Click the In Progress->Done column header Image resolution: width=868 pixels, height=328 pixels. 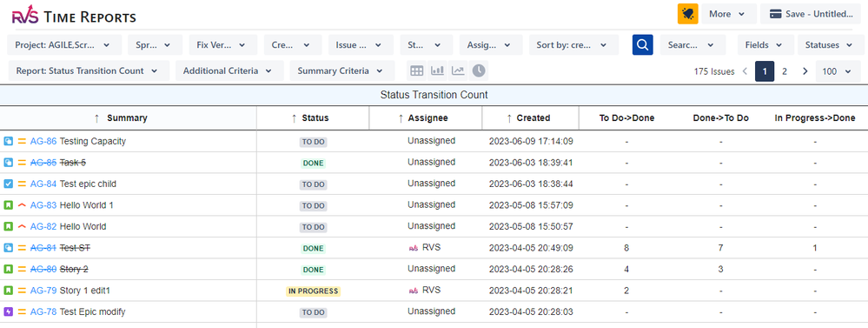815,118
